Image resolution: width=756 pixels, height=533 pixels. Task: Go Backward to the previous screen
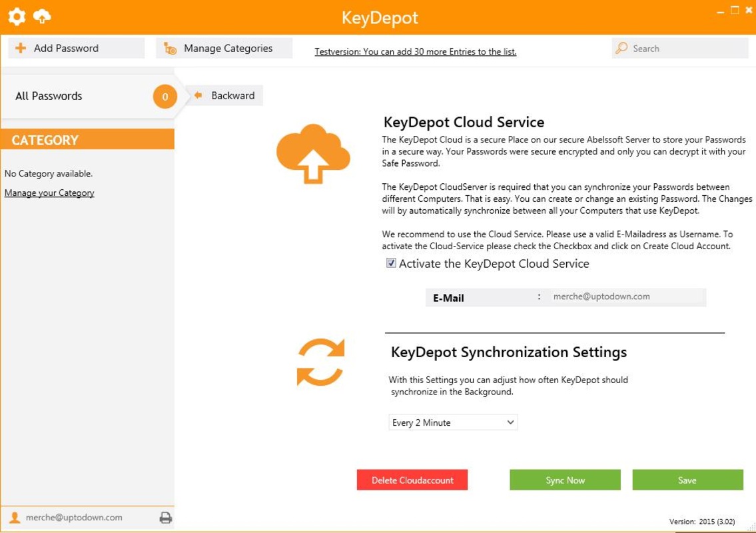[x=225, y=95]
